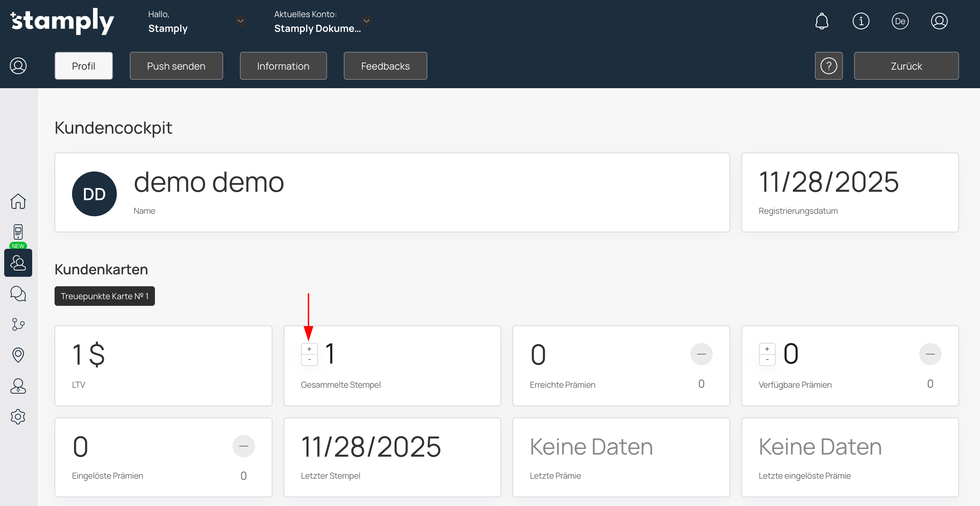The width and height of the screenshot is (980, 506).
Task: Decrease collected stamps with minus stepper
Action: (309, 360)
